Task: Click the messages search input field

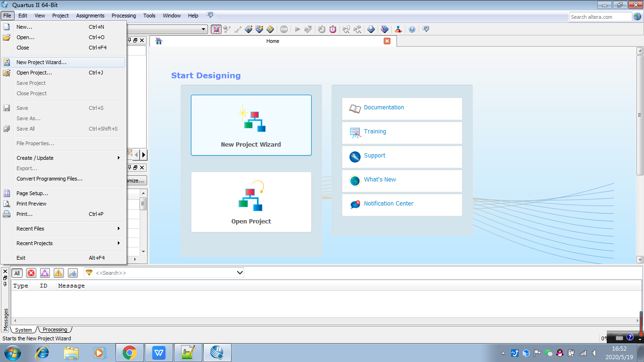Action: [x=164, y=273]
